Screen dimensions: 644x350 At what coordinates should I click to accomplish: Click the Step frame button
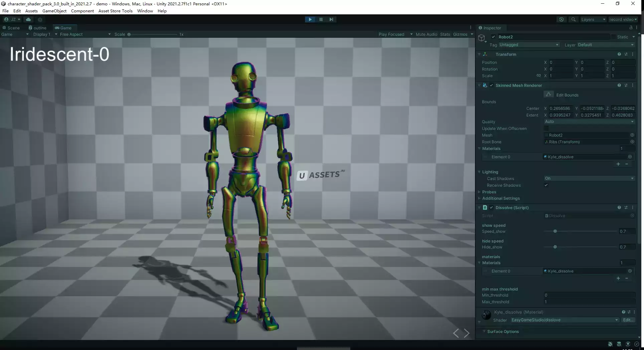pyautogui.click(x=331, y=19)
